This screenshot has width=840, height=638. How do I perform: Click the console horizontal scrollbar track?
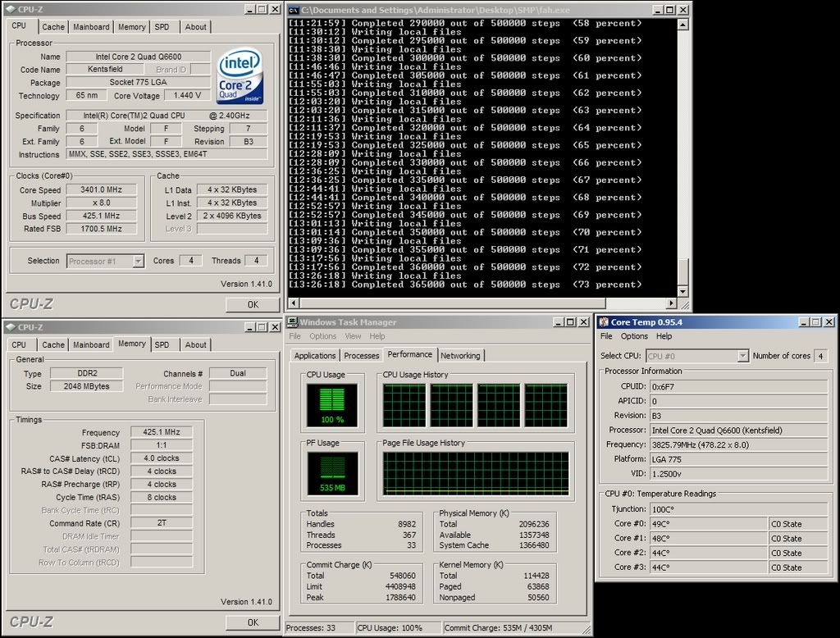(482, 303)
